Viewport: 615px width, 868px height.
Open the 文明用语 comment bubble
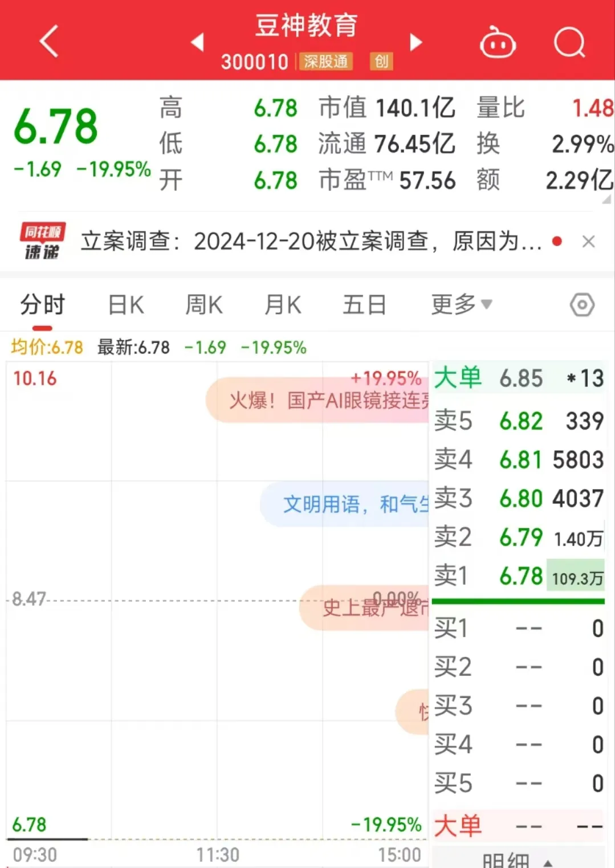[x=344, y=504]
